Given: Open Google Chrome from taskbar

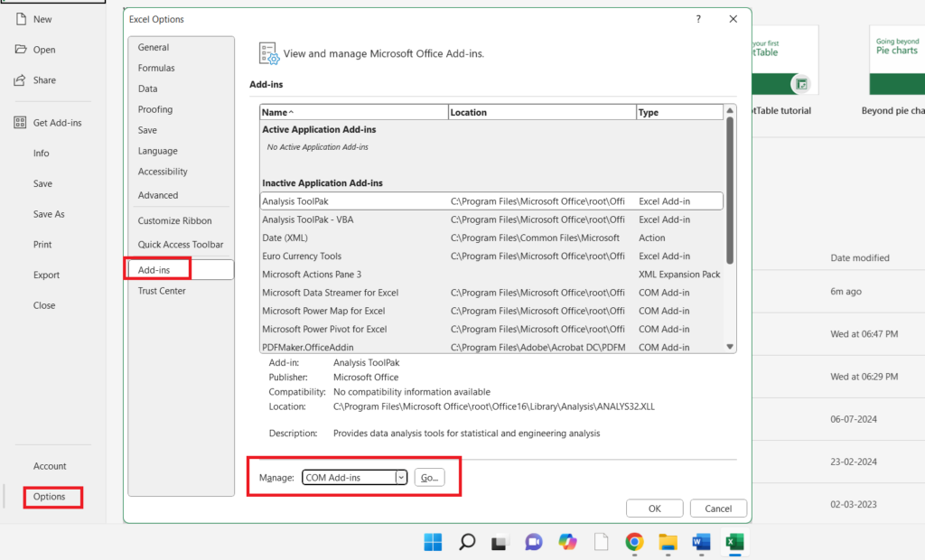Looking at the screenshot, I should click(635, 542).
